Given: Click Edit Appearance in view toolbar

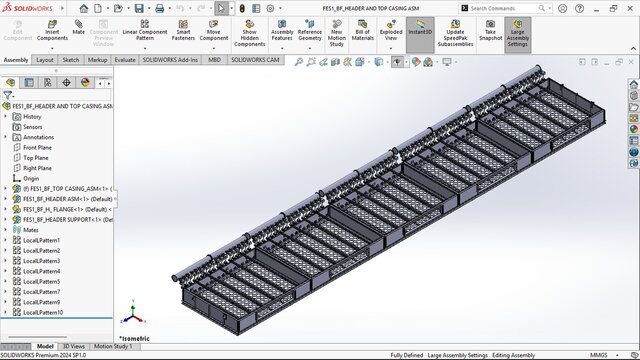Looking at the screenshot, I should 416,62.
